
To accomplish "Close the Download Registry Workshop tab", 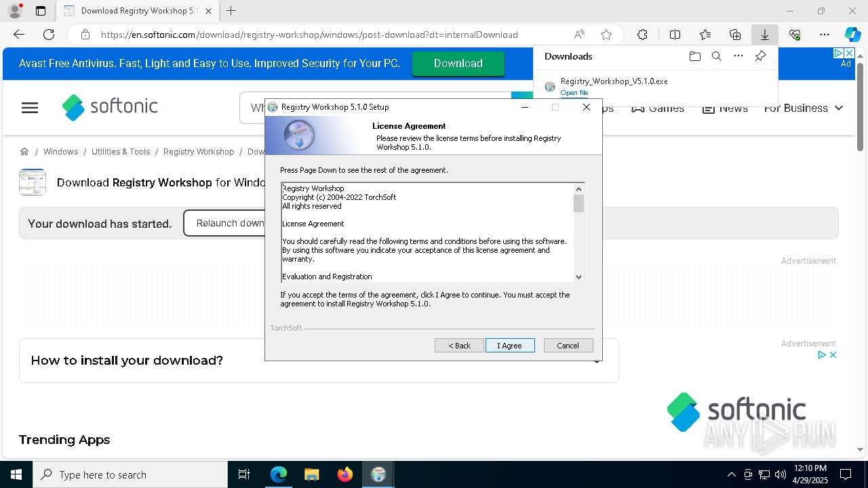I will click(x=208, y=11).
